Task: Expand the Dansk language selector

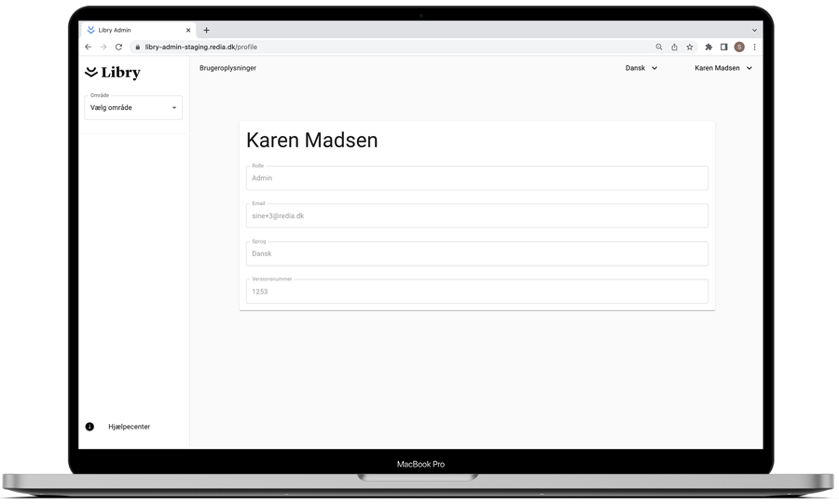Action: 641,68
